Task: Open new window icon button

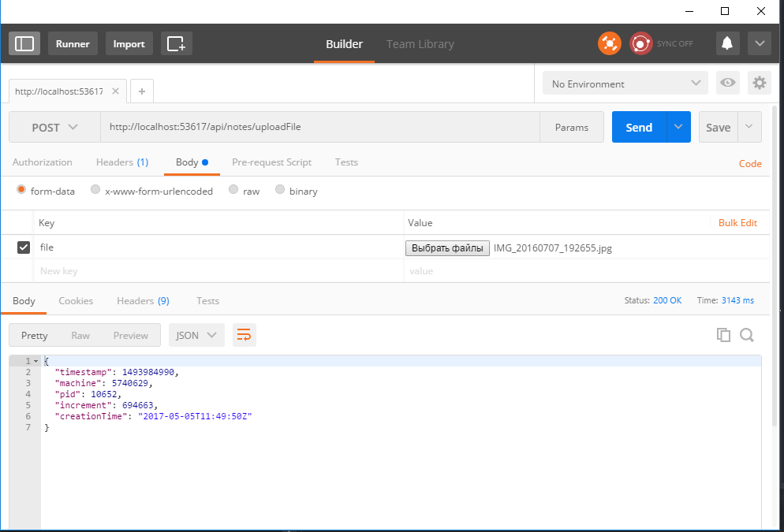Action: pyautogui.click(x=177, y=43)
